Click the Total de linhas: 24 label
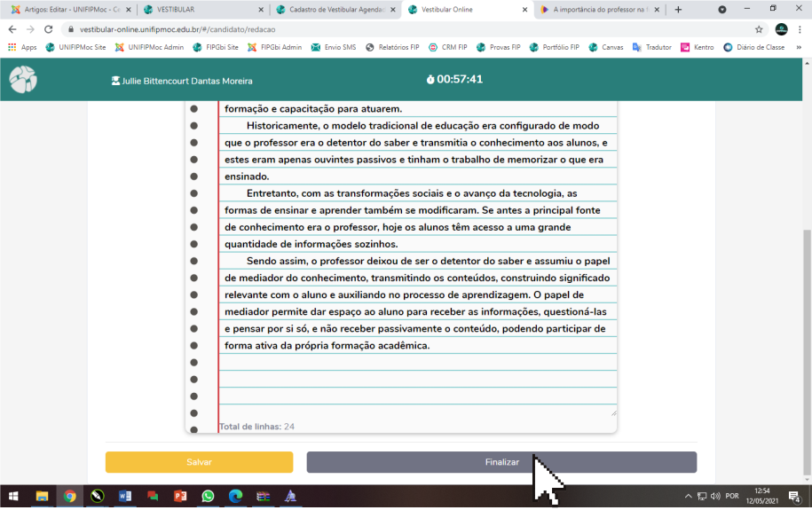 point(256,427)
